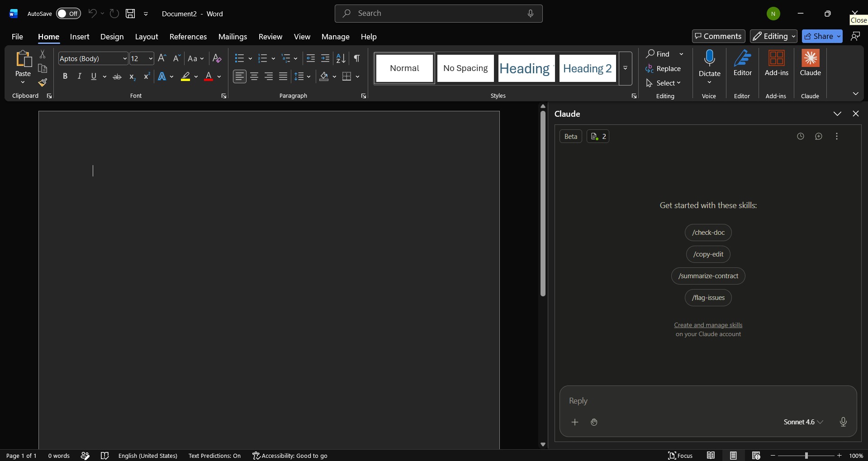
Task: Clear all formatting icon
Action: [217, 58]
